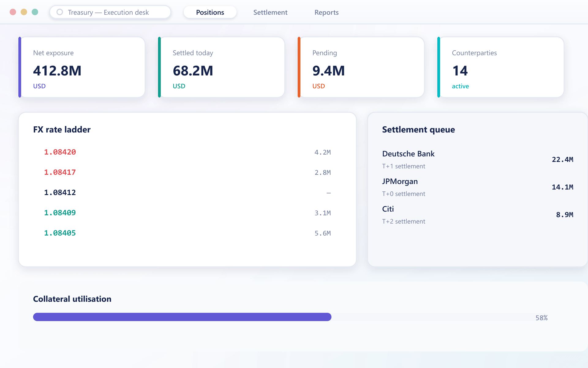Click the T+1 settlement label
Screen dimensions: 588x368
(404, 166)
